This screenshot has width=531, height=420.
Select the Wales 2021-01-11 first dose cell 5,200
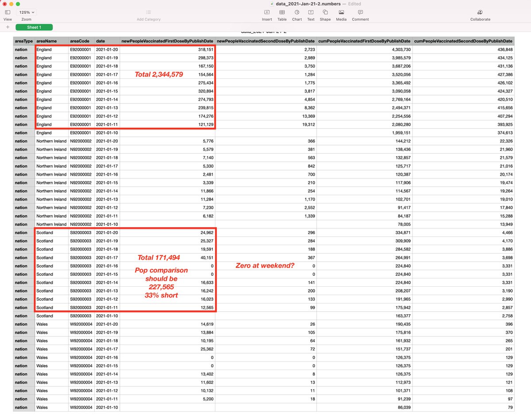168,399
